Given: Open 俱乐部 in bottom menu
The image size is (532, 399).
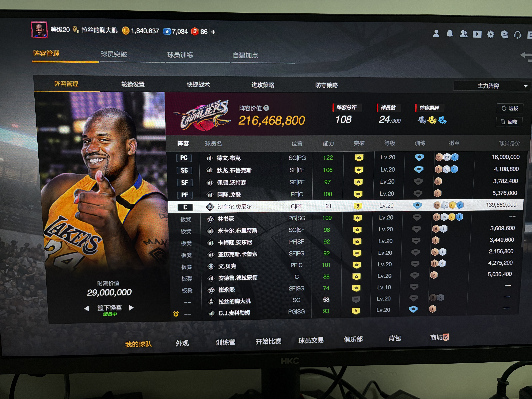Looking at the screenshot, I should pyautogui.click(x=353, y=339).
